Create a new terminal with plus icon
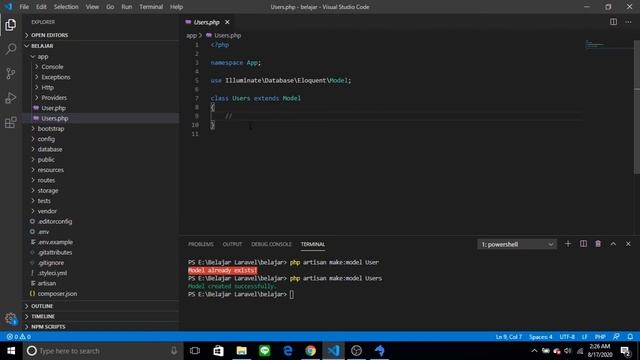This screenshot has width=640, height=360. tap(568, 244)
